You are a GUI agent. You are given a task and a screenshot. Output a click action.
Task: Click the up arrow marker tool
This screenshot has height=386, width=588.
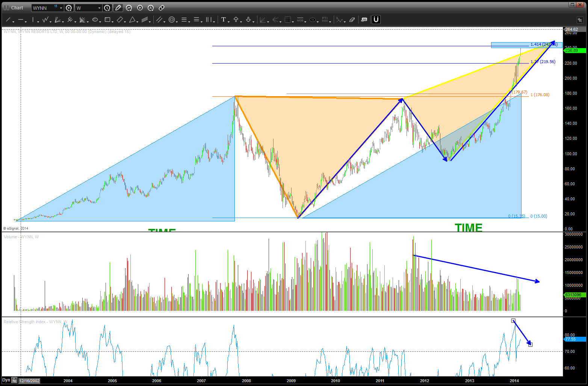coord(236,20)
